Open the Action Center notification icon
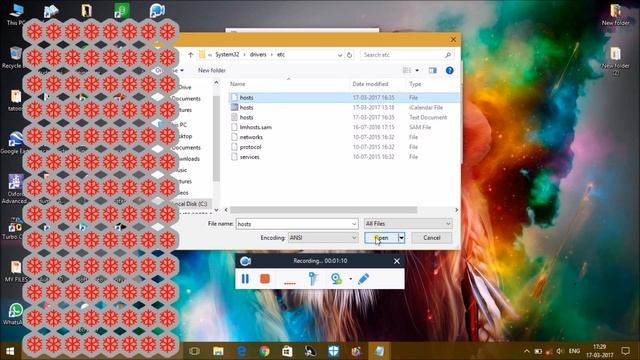 click(625, 351)
